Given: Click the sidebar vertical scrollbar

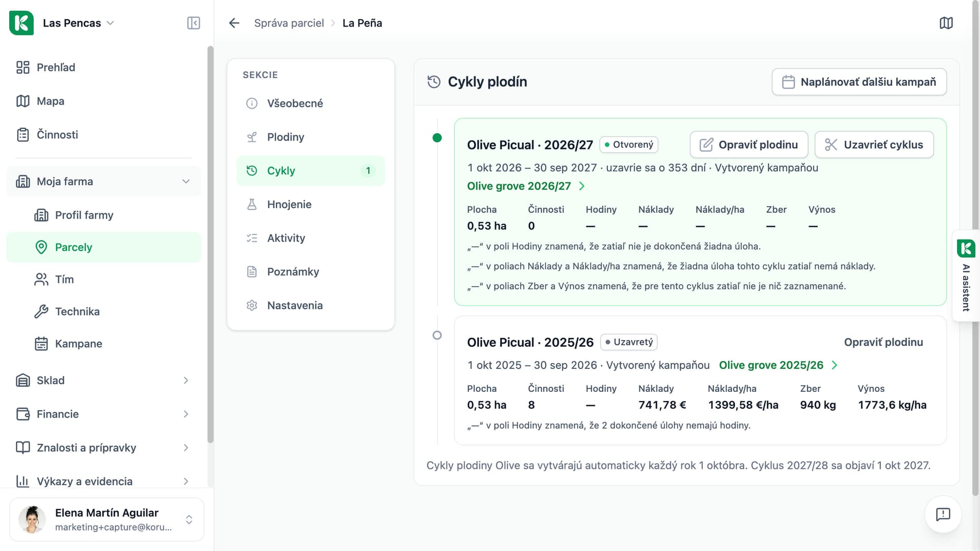Looking at the screenshot, I should 210,245.
